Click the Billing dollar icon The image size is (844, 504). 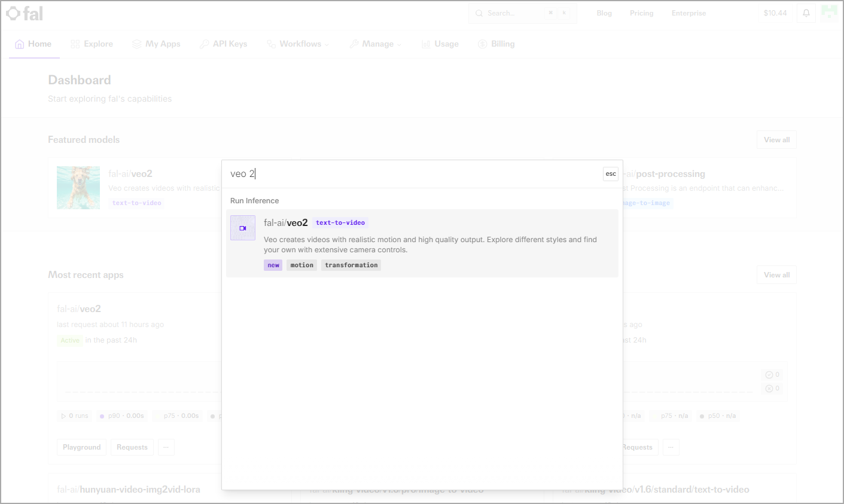tap(482, 44)
